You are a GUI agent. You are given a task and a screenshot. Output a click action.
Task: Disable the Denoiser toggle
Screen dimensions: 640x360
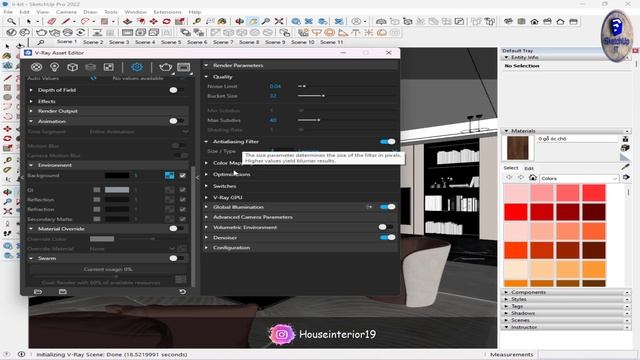point(387,237)
